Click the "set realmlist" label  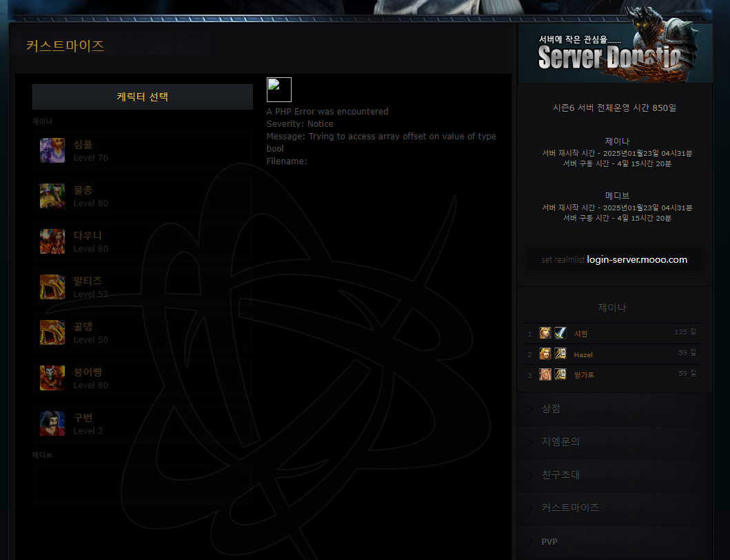[x=563, y=260]
